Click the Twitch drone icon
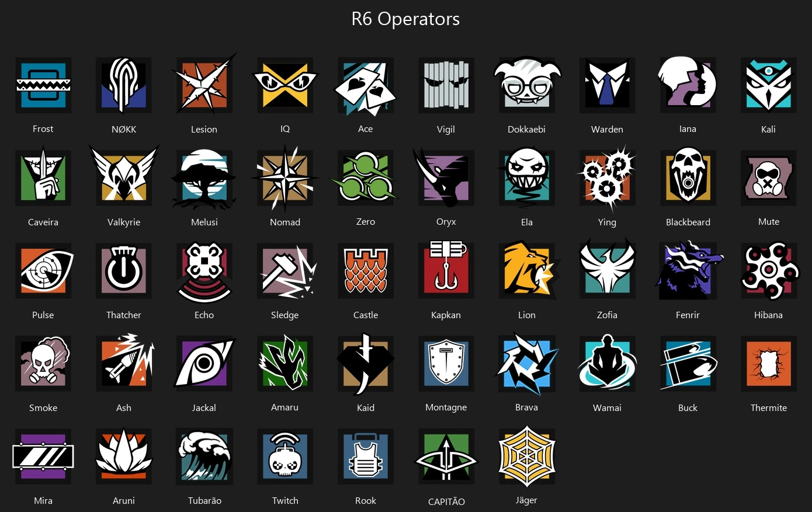 pos(285,457)
